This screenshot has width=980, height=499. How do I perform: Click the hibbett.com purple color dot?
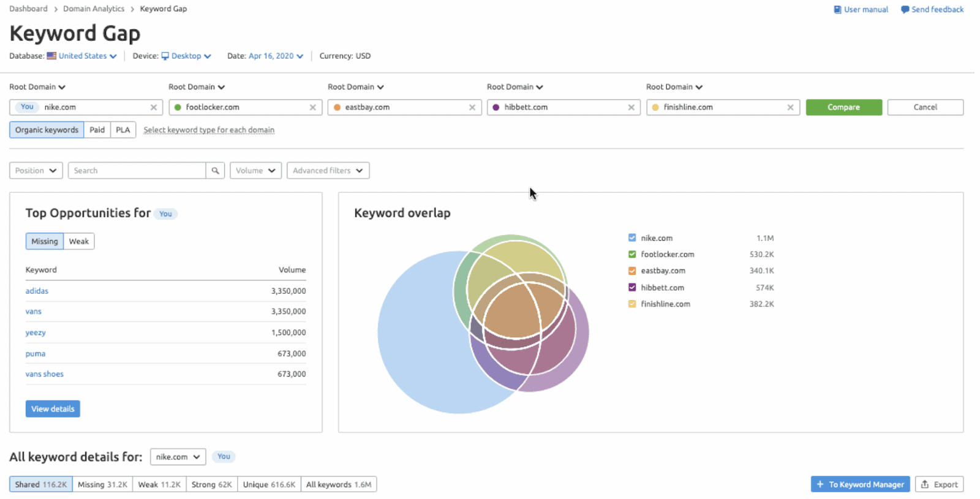pyautogui.click(x=496, y=107)
